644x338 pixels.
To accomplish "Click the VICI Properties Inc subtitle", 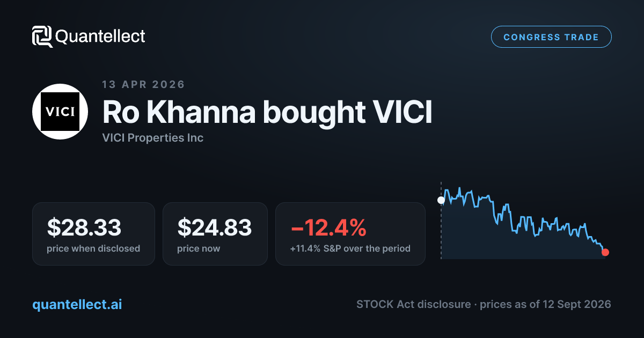I will (153, 138).
